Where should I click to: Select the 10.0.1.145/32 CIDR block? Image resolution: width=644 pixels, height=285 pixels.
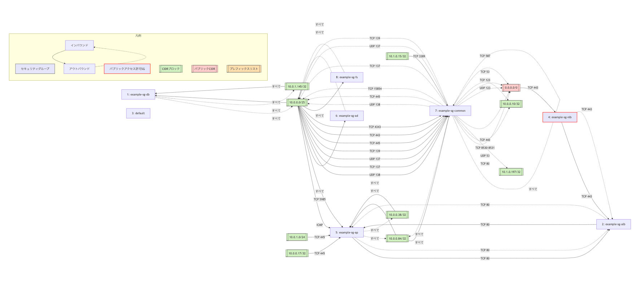[x=297, y=86]
